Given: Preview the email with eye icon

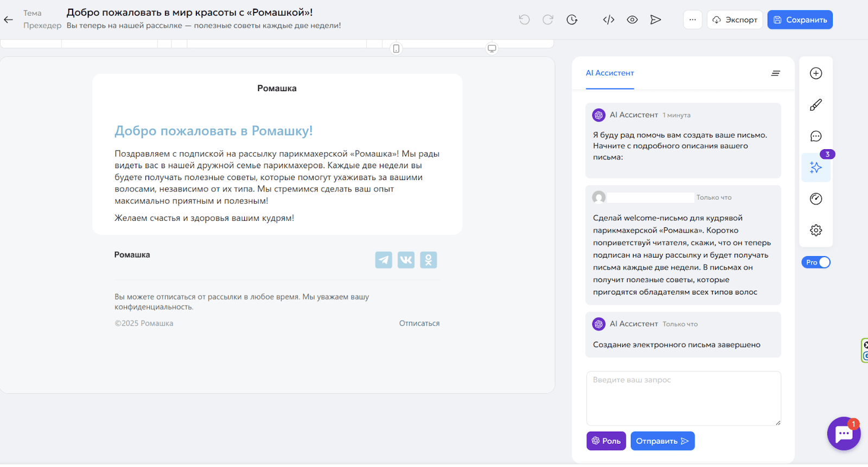Looking at the screenshot, I should [x=632, y=20].
